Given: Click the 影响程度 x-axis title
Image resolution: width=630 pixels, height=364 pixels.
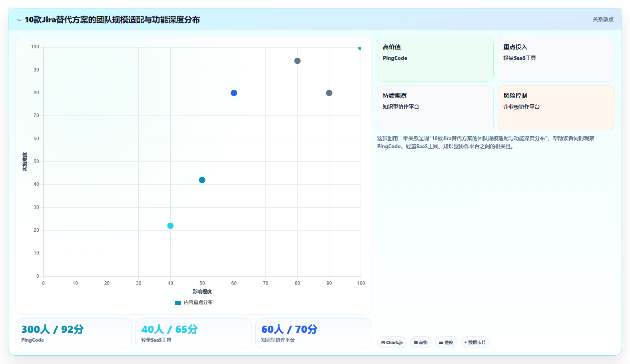Looking at the screenshot, I should [x=202, y=292].
